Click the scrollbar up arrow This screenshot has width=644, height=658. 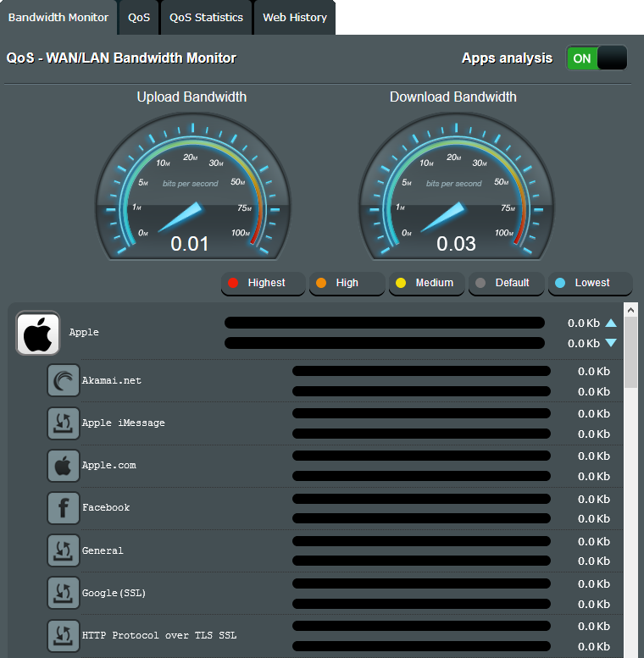(630, 310)
